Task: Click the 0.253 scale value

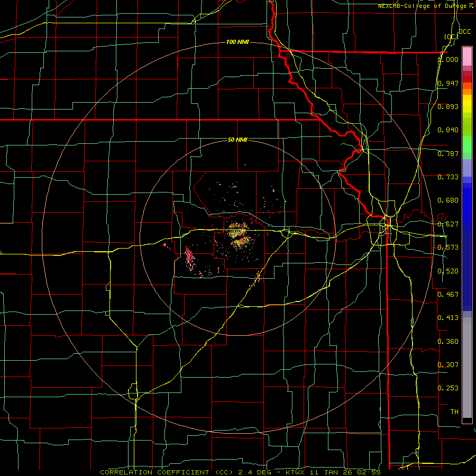Action: (448, 388)
